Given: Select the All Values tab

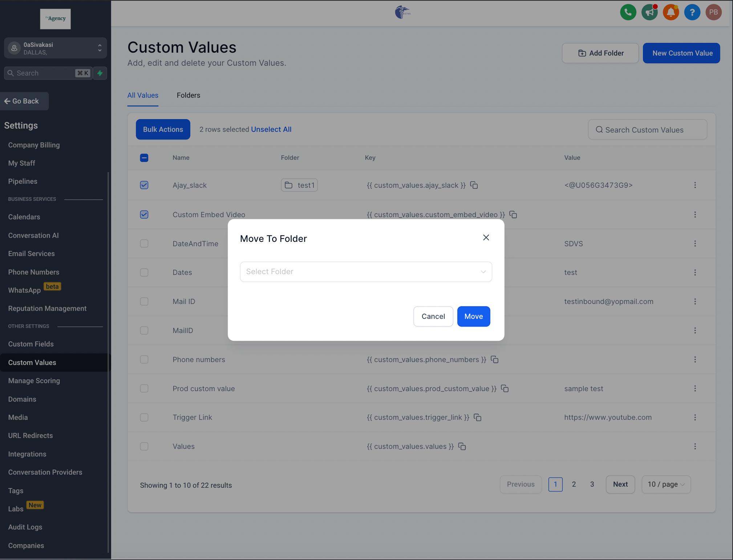Looking at the screenshot, I should pos(143,95).
